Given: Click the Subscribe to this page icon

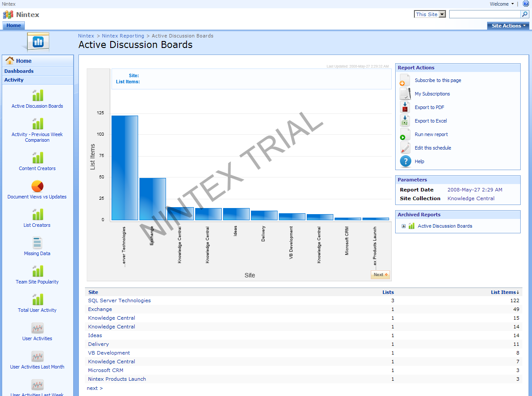Looking at the screenshot, I should [x=405, y=80].
